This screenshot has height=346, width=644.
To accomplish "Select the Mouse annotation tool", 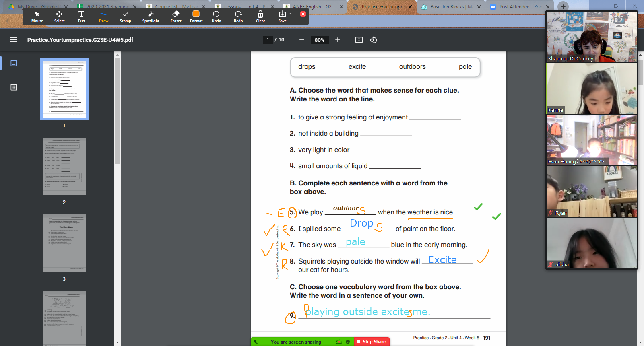I will [x=37, y=17].
